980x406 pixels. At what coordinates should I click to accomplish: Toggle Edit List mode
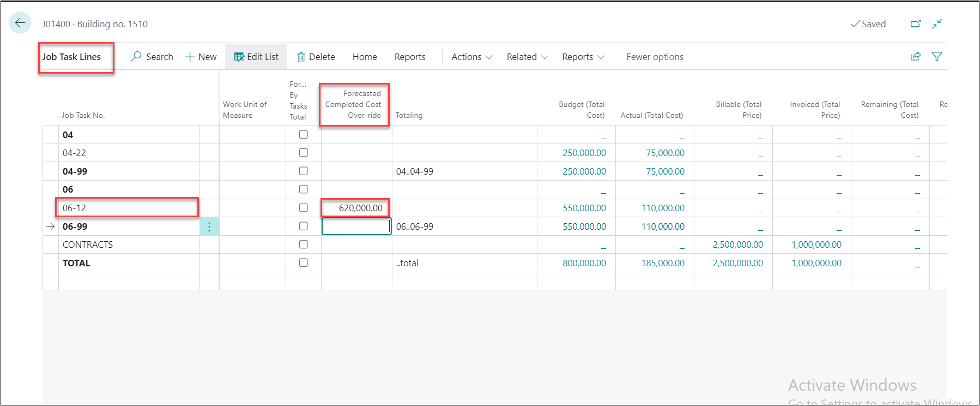pyautogui.click(x=256, y=57)
